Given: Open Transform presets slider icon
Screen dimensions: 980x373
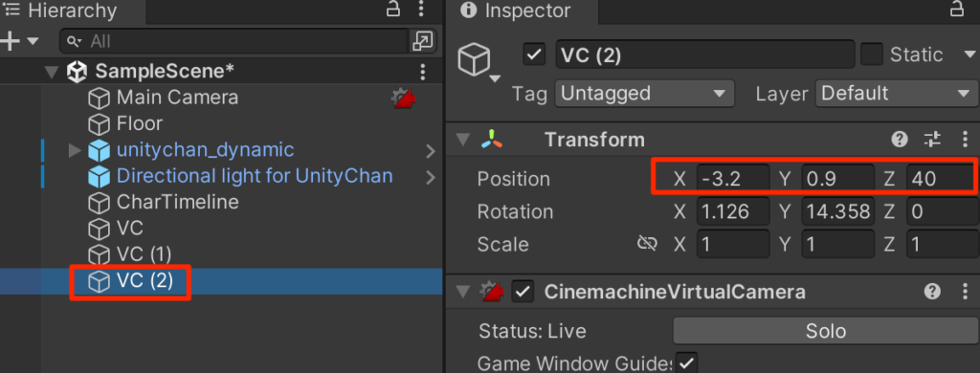Looking at the screenshot, I should (x=932, y=140).
